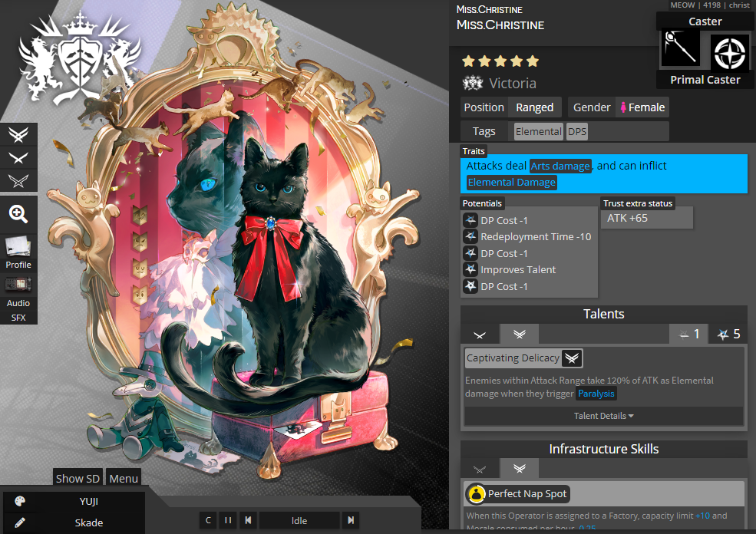This screenshot has width=756, height=534.
Task: Click the Redeployment Time potential icon
Action: (x=470, y=236)
